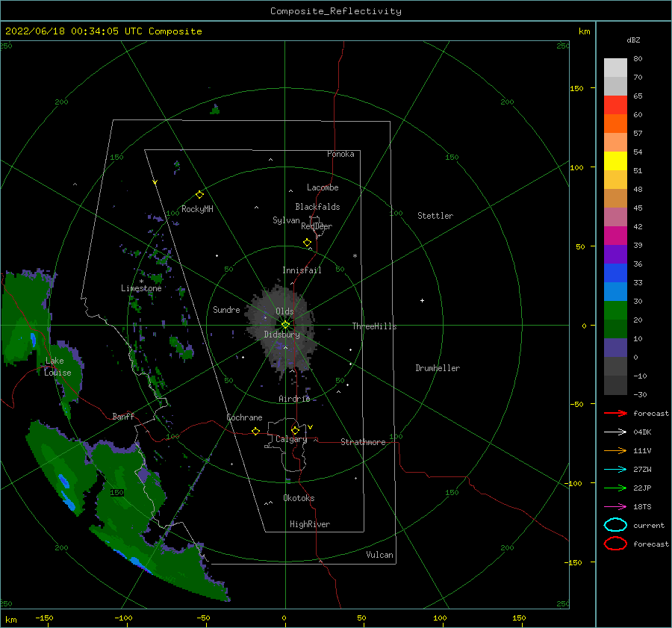The image size is (672, 628).
Task: Pick the cyan 27ZW arrow symbol
Action: 615,470
